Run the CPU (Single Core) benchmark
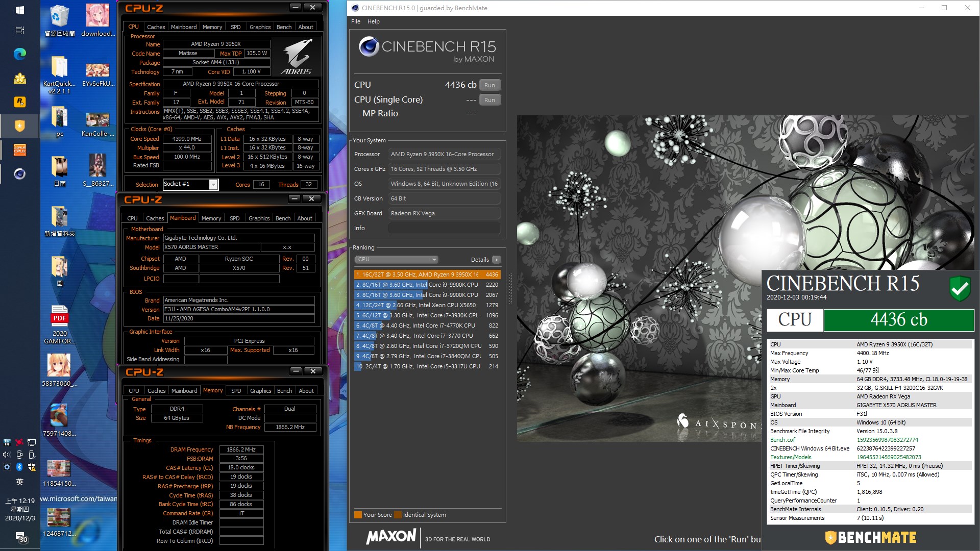This screenshot has width=980, height=551. [489, 100]
